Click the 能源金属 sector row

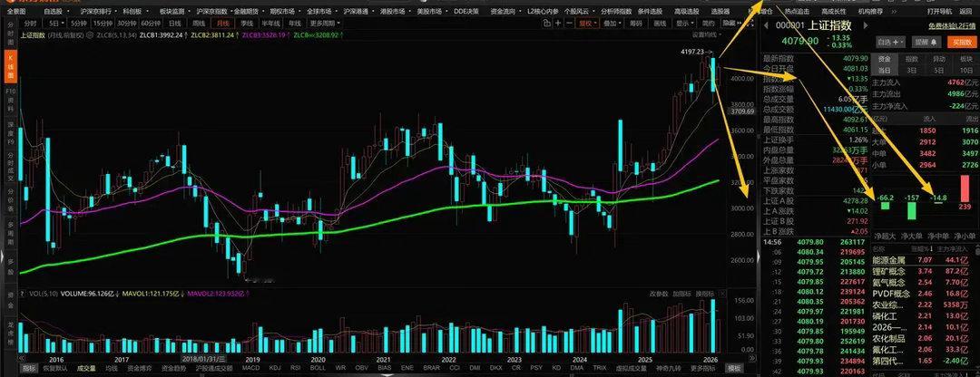point(925,259)
